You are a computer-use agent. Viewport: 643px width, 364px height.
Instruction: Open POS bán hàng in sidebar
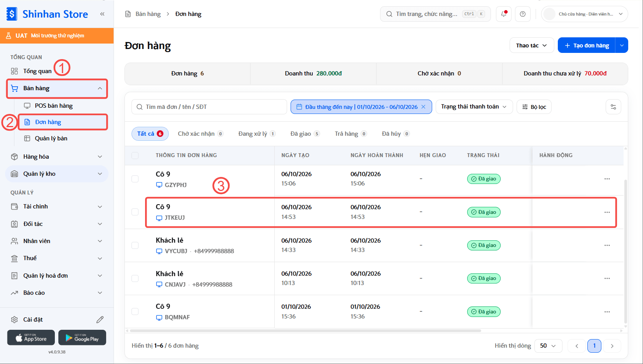coord(54,106)
